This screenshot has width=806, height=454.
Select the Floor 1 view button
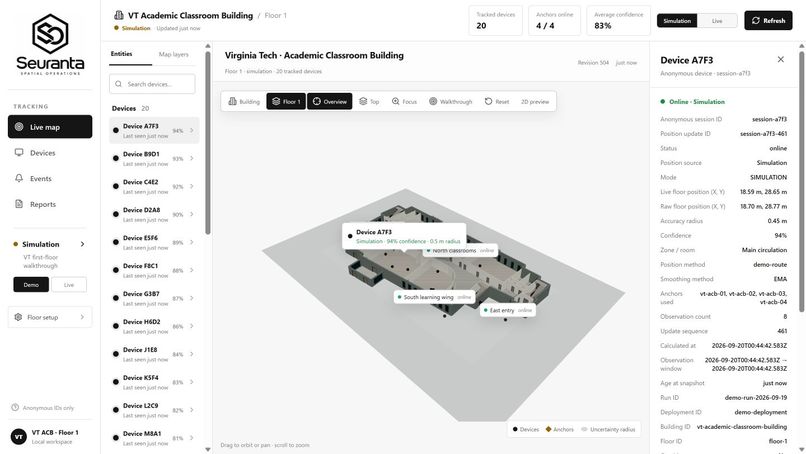(x=286, y=102)
